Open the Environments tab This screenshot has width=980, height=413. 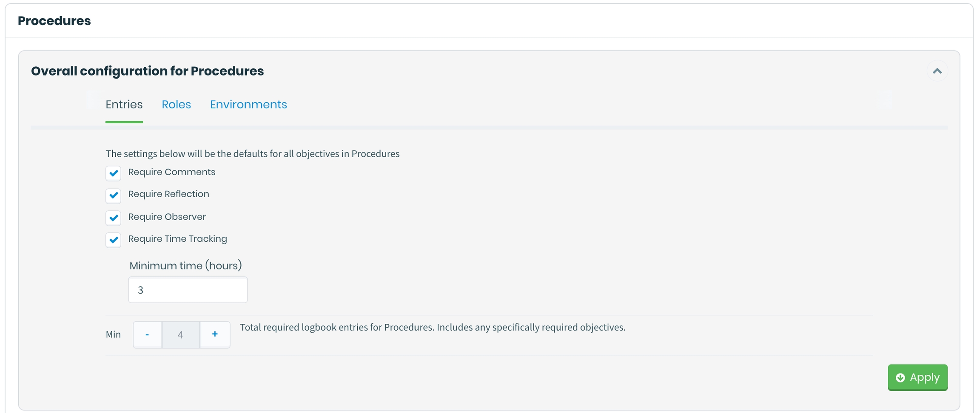pos(248,105)
